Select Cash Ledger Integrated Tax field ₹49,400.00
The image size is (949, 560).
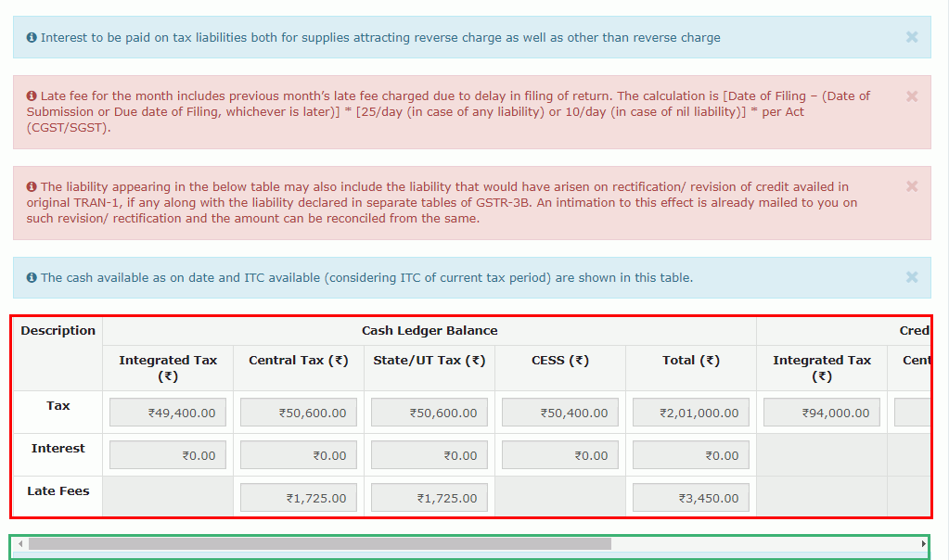[x=168, y=413]
